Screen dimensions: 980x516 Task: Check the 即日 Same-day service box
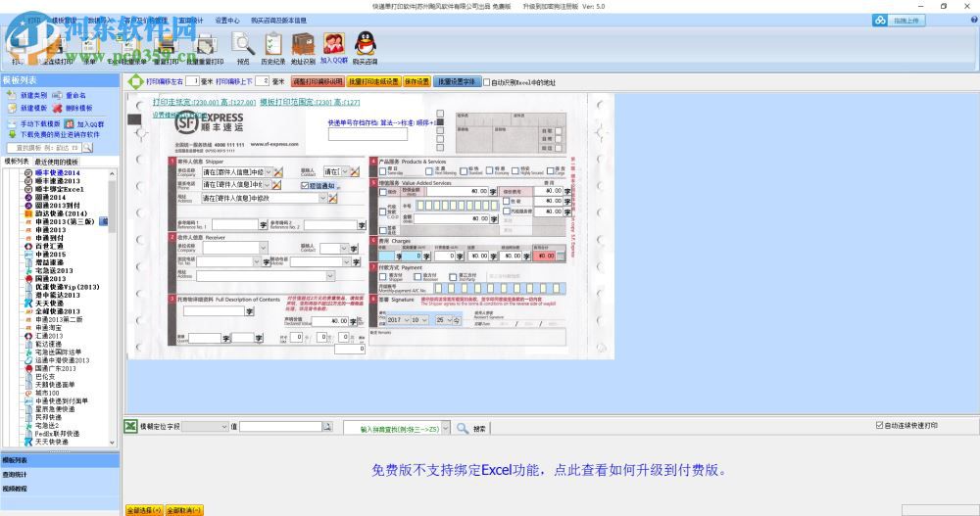382,170
